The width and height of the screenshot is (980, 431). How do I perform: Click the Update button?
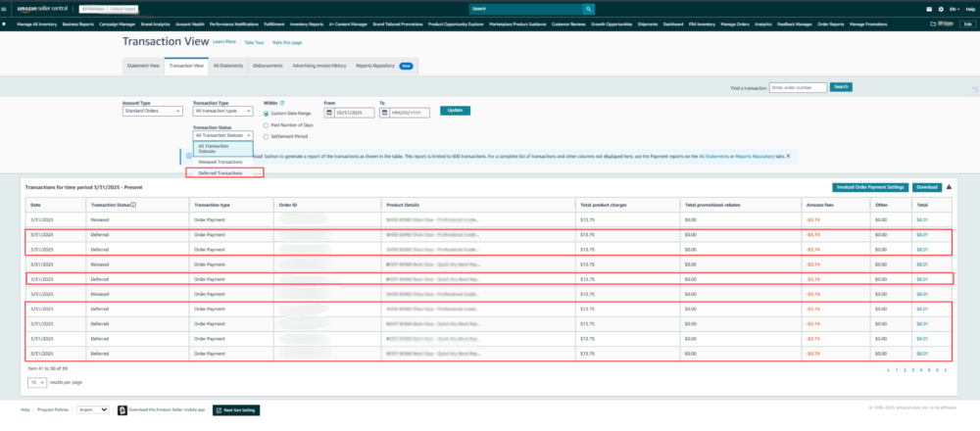455,111
